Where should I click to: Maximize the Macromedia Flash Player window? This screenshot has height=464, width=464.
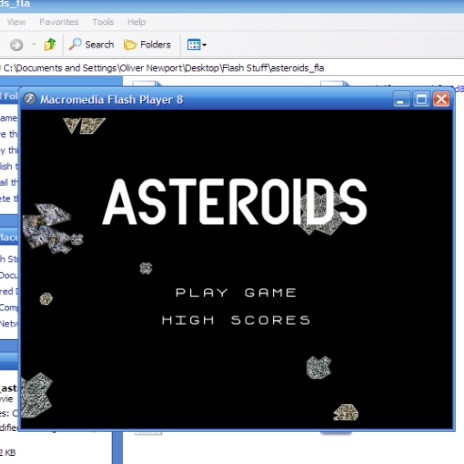pos(421,99)
